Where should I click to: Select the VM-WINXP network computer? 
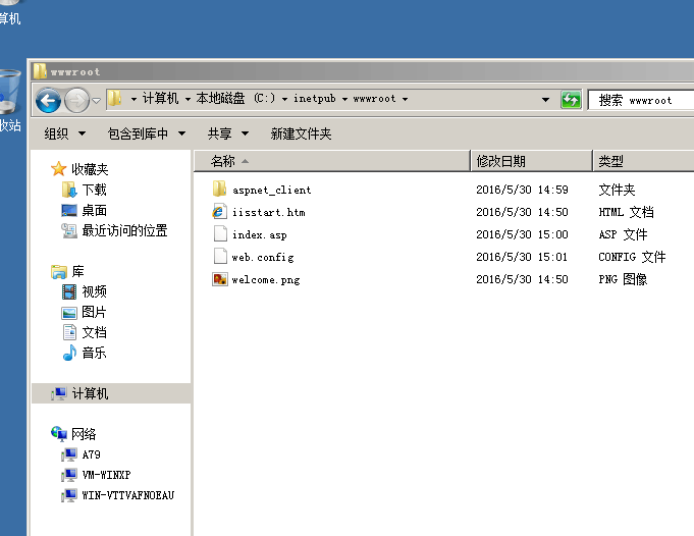click(x=106, y=475)
